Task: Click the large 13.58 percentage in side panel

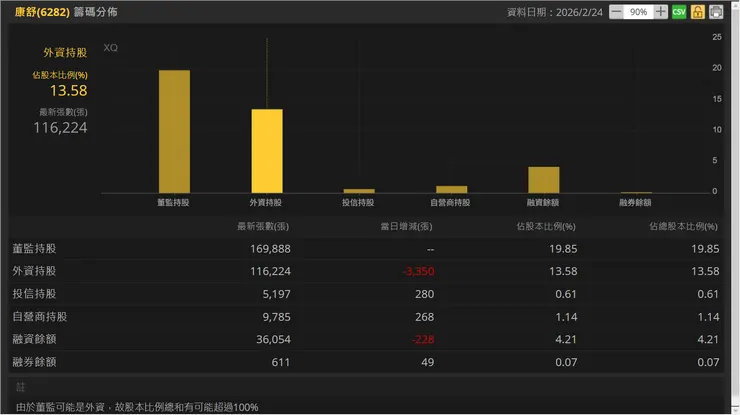Action: tap(68, 91)
